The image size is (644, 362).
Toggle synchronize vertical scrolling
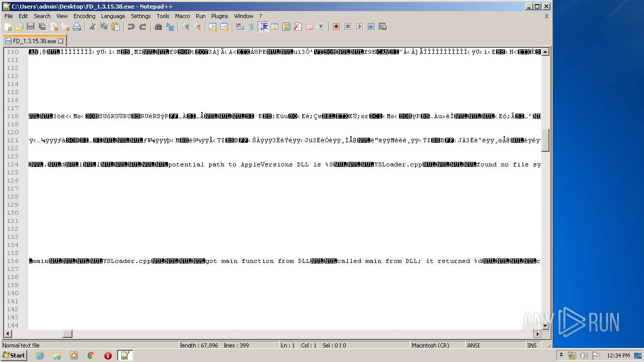(213, 27)
